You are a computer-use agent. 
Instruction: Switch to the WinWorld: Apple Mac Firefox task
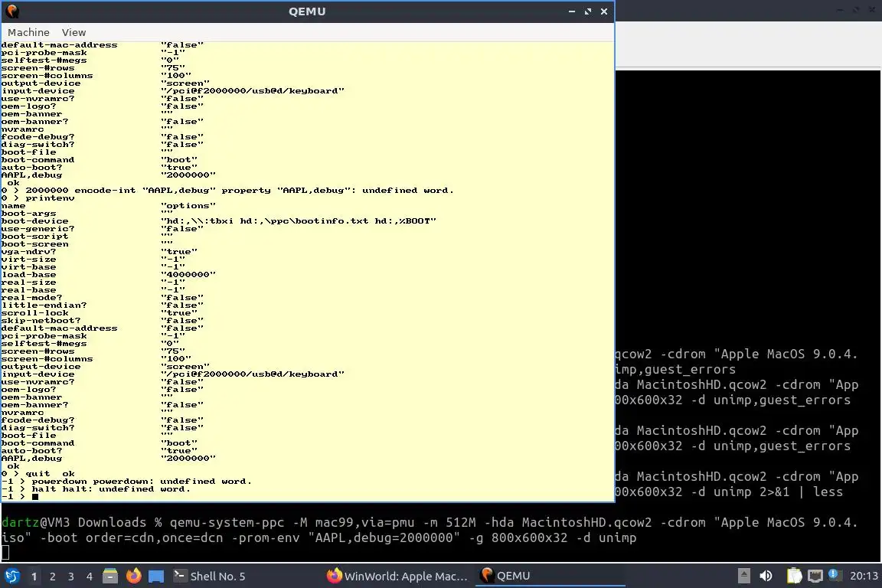397,577
